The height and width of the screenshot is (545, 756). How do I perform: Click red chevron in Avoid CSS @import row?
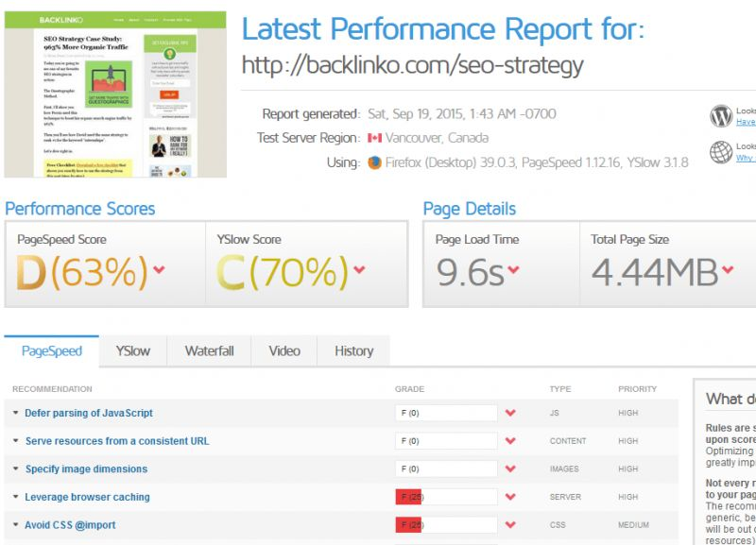pos(510,525)
